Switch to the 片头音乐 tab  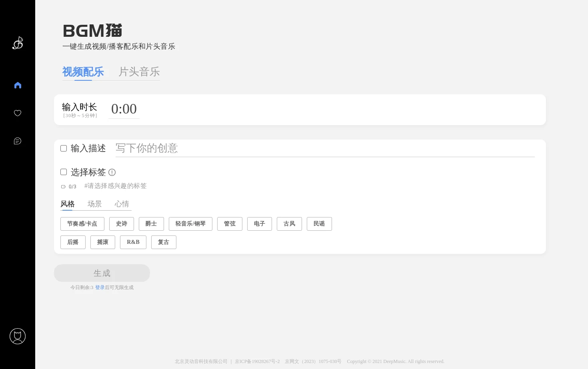[139, 72]
